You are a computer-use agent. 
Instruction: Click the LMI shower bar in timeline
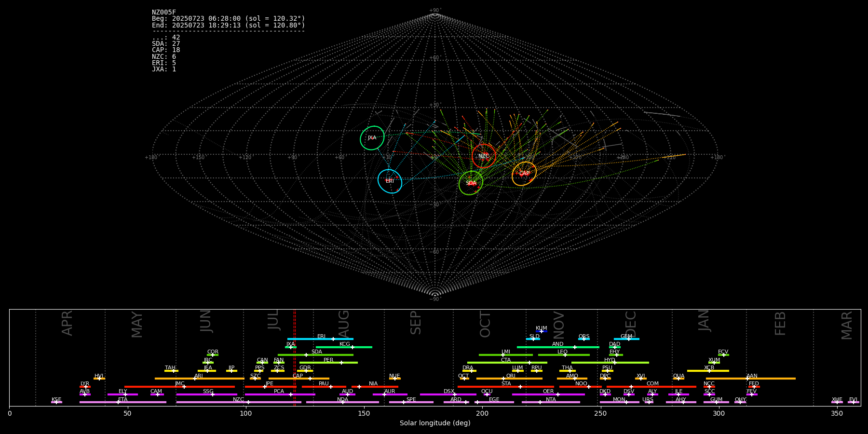click(x=506, y=355)
